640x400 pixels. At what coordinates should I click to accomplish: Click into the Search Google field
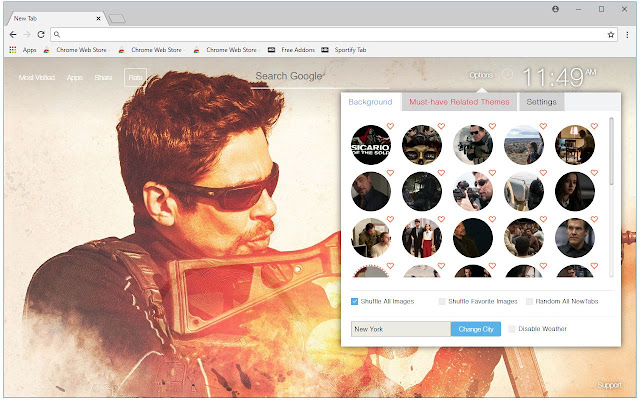click(319, 77)
